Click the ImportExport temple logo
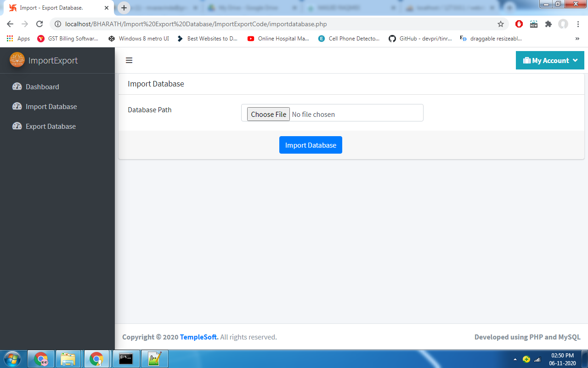Screen dimensions: 588x368 coord(17,60)
